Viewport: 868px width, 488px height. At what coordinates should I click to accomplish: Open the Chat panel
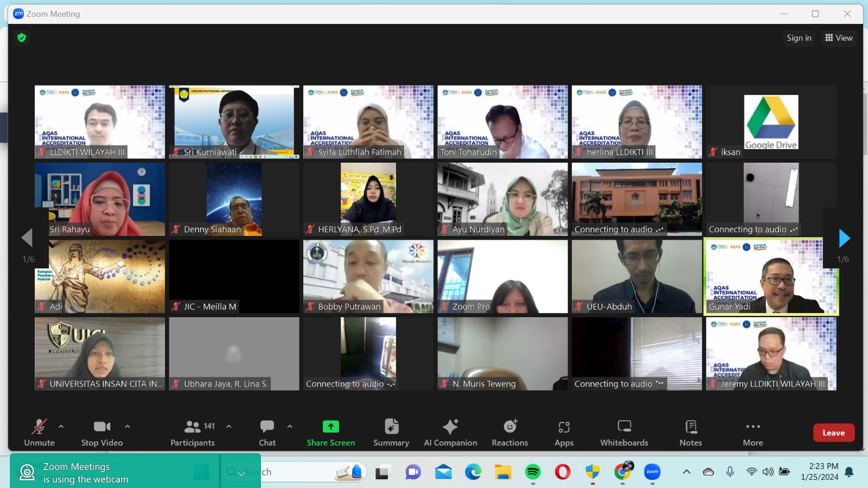point(267,433)
